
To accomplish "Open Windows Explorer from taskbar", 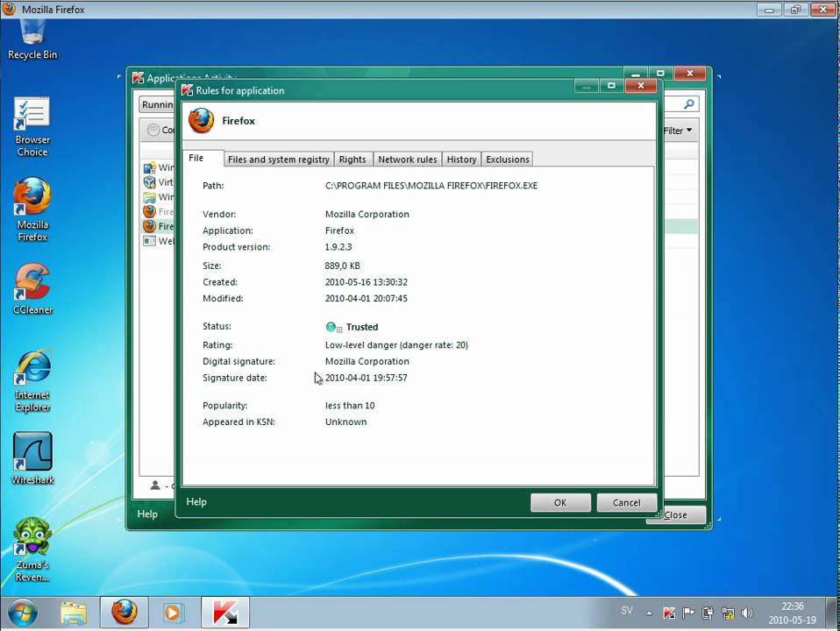I will (74, 613).
